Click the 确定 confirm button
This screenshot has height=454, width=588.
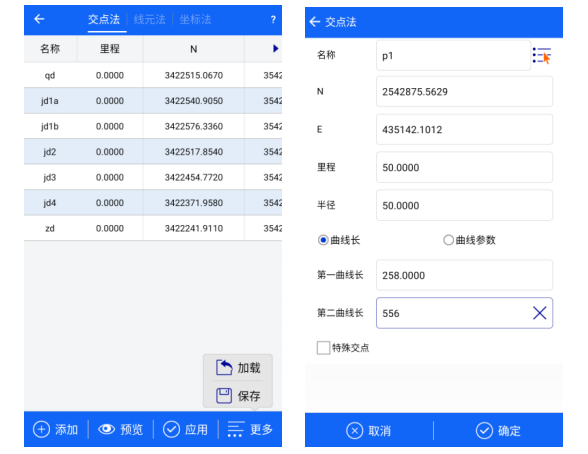(x=498, y=430)
